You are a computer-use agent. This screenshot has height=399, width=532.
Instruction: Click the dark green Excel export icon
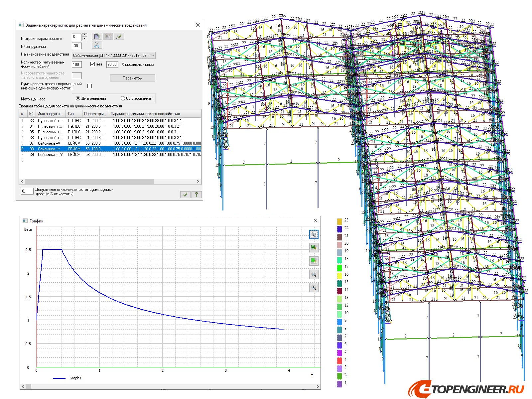click(x=313, y=248)
